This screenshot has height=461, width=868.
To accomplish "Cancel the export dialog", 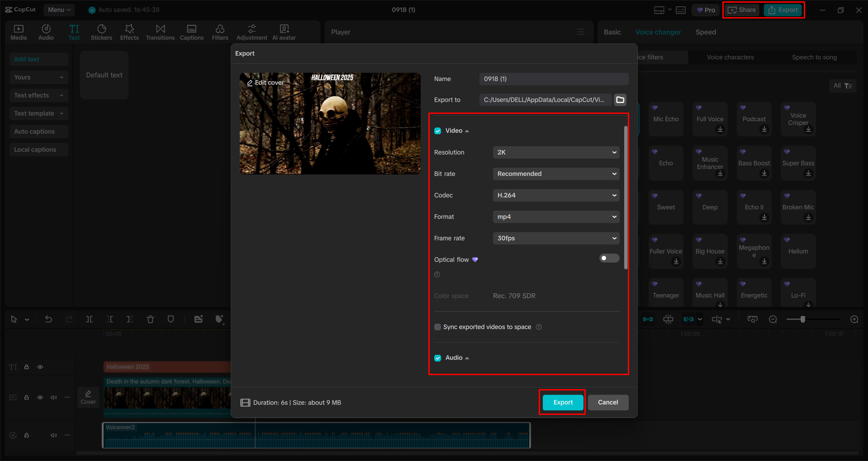I will (608, 402).
